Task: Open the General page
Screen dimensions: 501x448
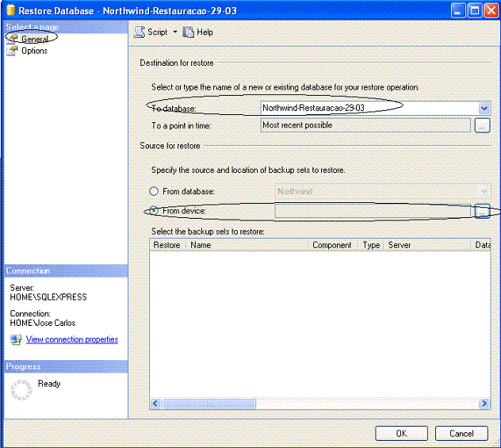Action: pyautogui.click(x=35, y=39)
